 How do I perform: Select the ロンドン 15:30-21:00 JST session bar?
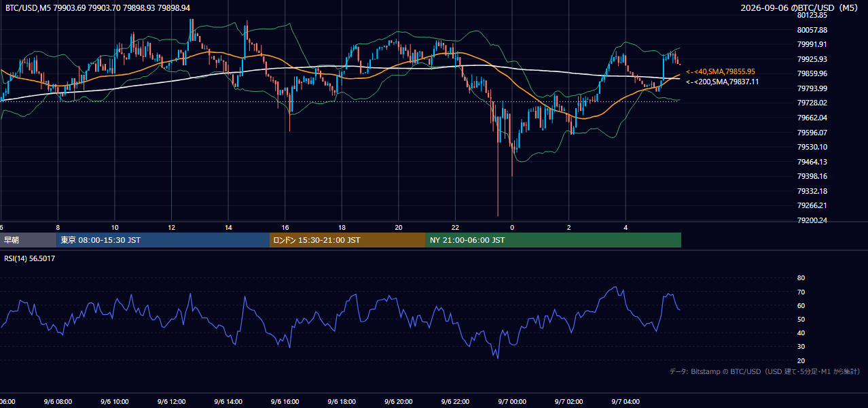click(348, 240)
